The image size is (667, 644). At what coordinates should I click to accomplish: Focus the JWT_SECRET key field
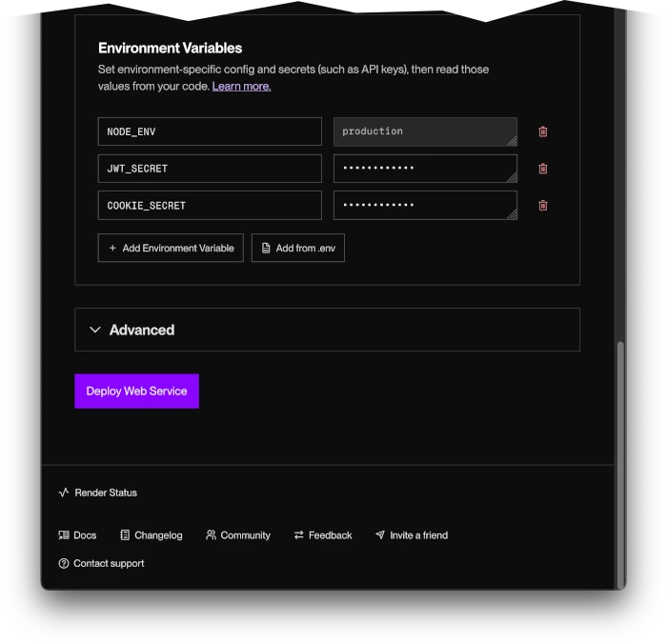click(x=210, y=169)
